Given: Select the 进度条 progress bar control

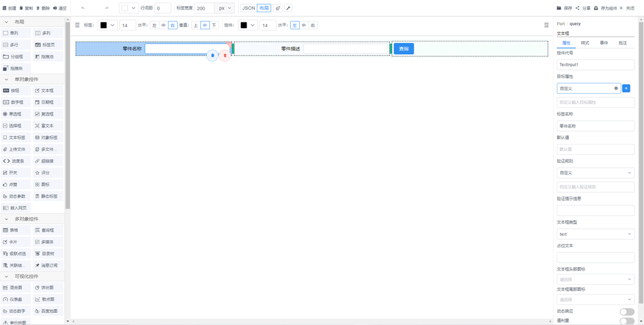Looking at the screenshot, I should coord(16,161).
